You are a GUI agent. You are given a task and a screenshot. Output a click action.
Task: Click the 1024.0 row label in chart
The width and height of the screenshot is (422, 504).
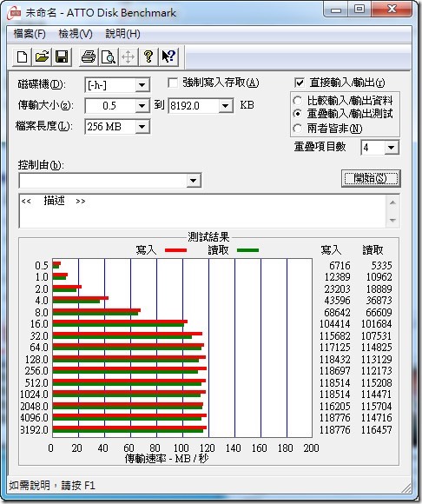(34, 395)
